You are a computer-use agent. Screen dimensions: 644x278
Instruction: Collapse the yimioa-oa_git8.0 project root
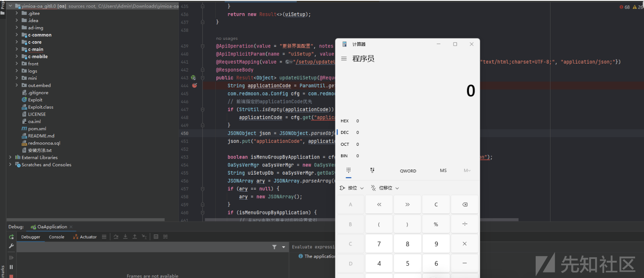[x=11, y=6]
